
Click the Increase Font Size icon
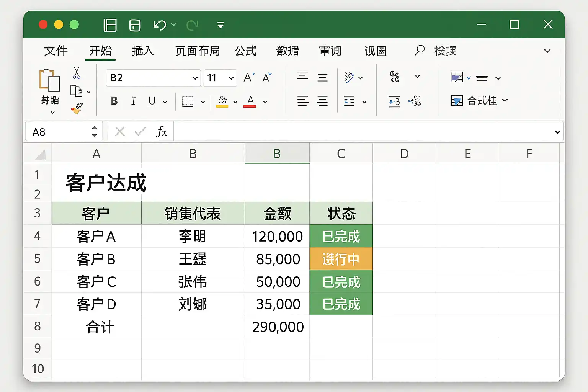point(249,77)
